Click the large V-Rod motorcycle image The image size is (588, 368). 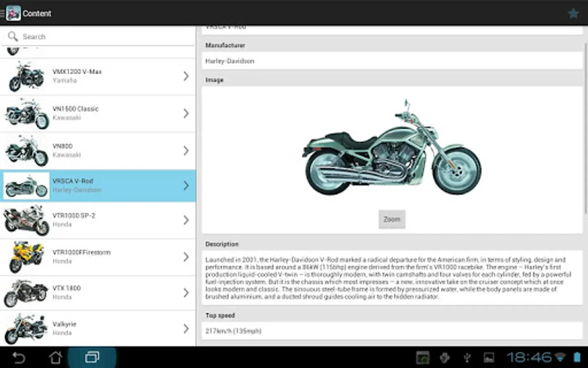click(x=392, y=148)
